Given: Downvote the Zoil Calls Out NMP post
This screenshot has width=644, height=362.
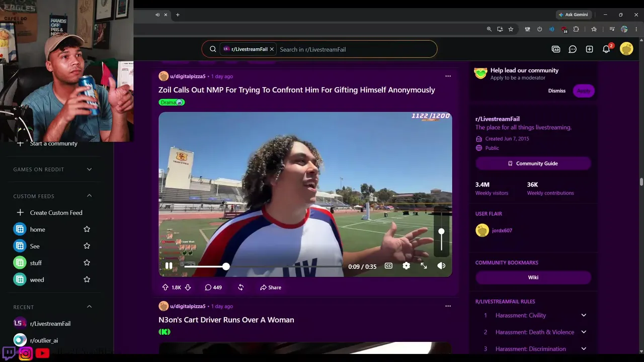Looking at the screenshot, I should 188,288.
